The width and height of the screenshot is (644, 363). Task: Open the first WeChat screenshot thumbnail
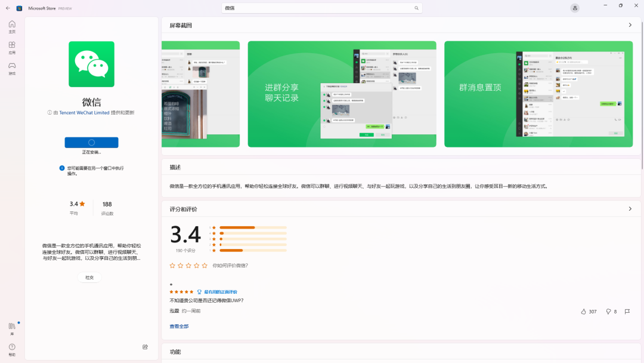tap(200, 94)
